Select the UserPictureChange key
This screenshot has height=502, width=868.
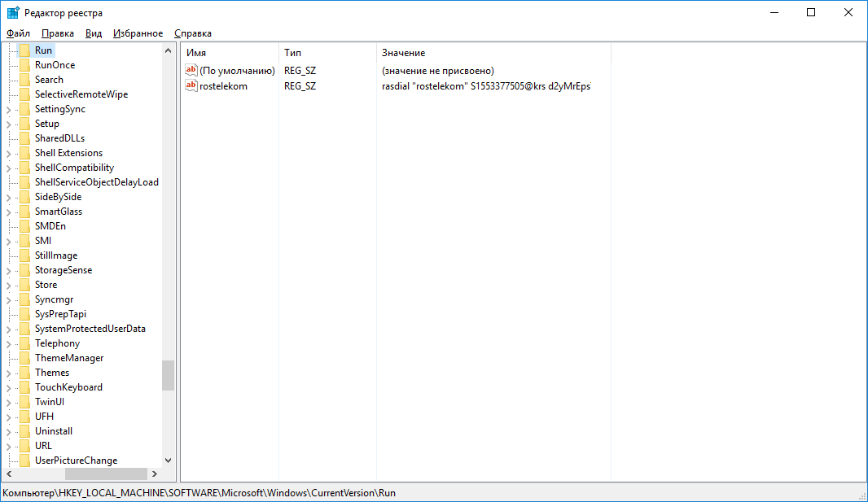tap(76, 461)
